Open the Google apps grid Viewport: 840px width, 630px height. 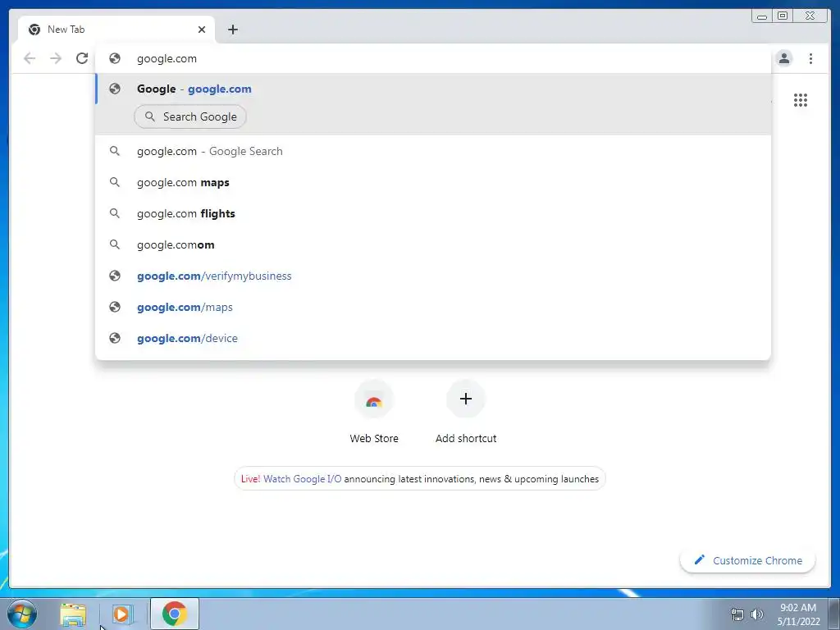801,100
